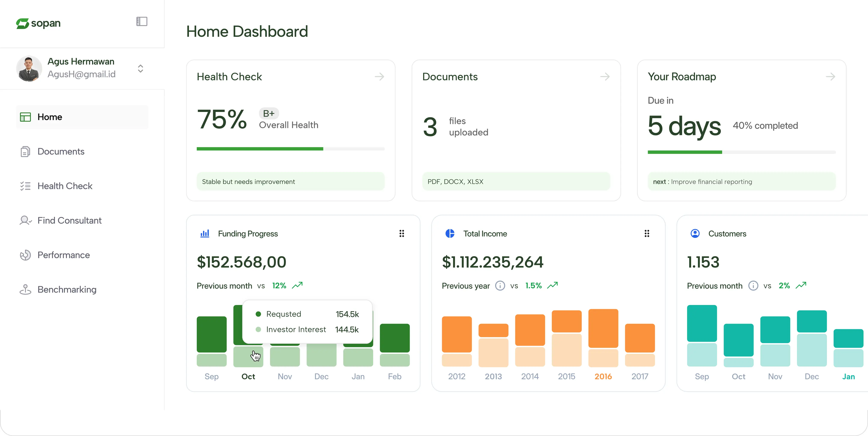Open Funding Progress options menu

[402, 234]
